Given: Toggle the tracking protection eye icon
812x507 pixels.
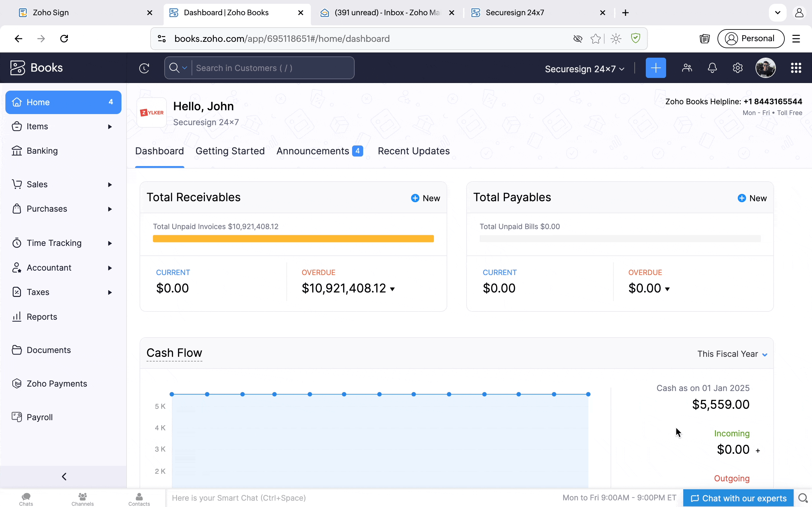Looking at the screenshot, I should (x=578, y=39).
